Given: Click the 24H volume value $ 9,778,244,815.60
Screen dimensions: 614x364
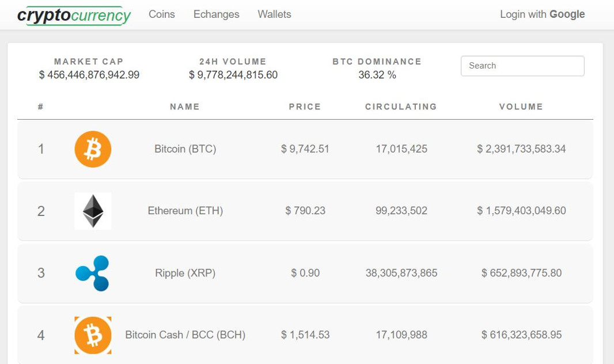Looking at the screenshot, I should (233, 75).
